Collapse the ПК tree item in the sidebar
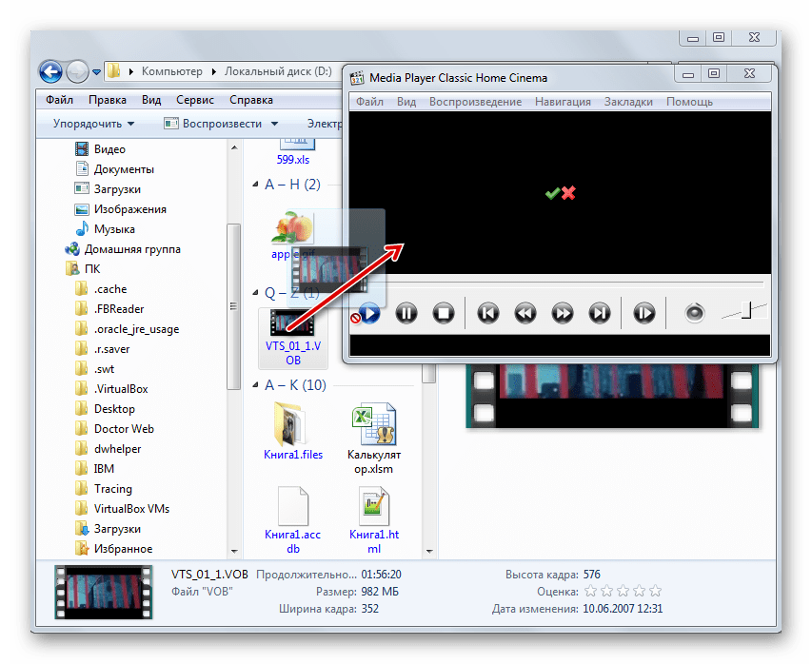Viewport: 812px width, 664px height. click(63, 268)
